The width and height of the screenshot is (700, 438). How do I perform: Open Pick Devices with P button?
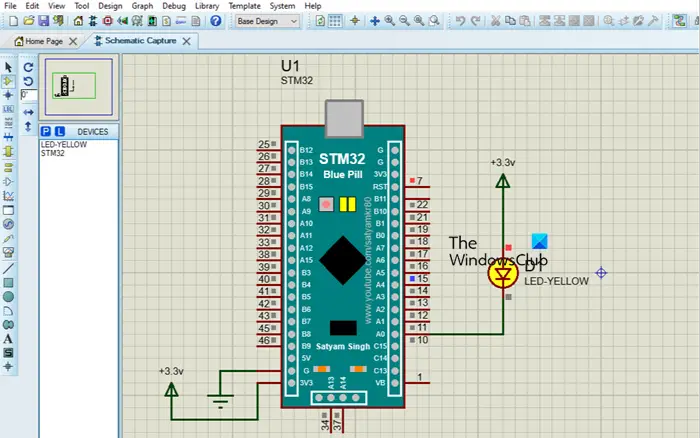46,131
